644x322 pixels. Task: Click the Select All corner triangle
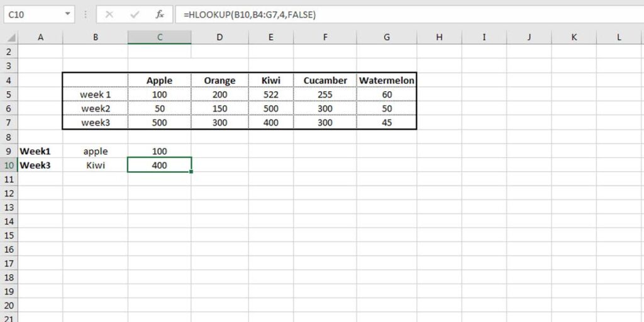11,38
